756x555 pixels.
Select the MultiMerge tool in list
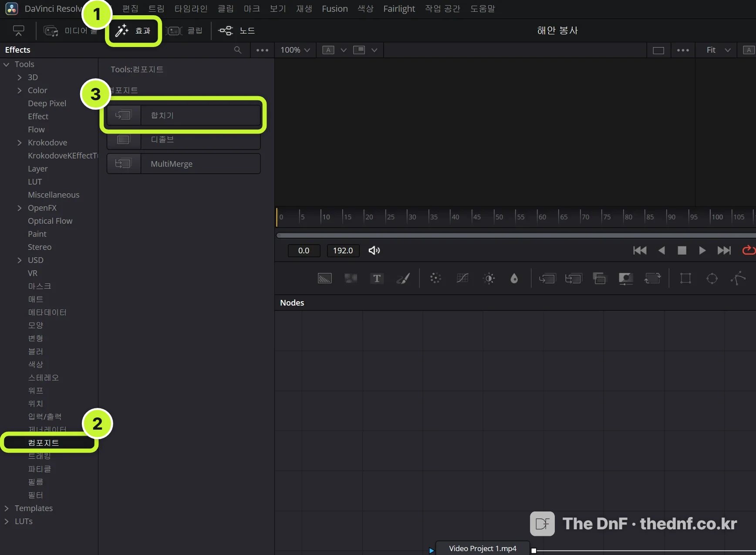point(184,164)
